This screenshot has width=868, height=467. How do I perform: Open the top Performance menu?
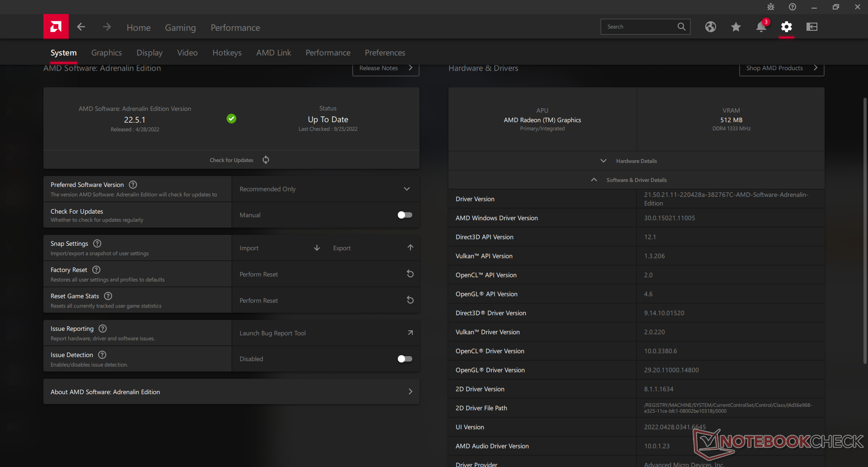pos(235,28)
